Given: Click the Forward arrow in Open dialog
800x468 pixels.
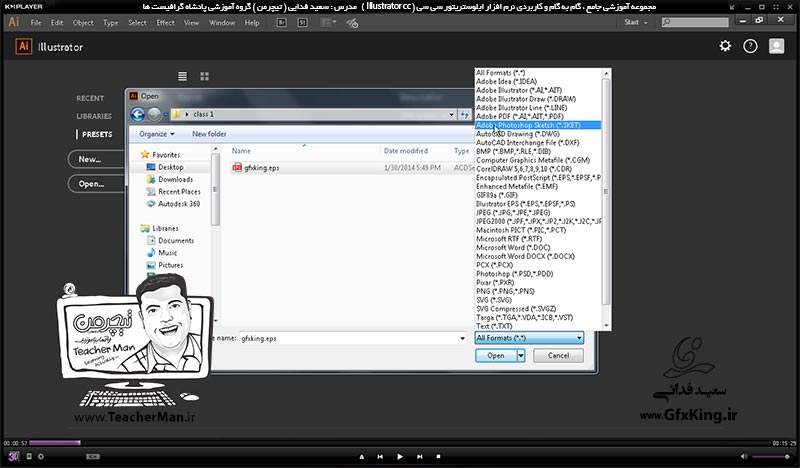Looking at the screenshot, I should pos(154,114).
